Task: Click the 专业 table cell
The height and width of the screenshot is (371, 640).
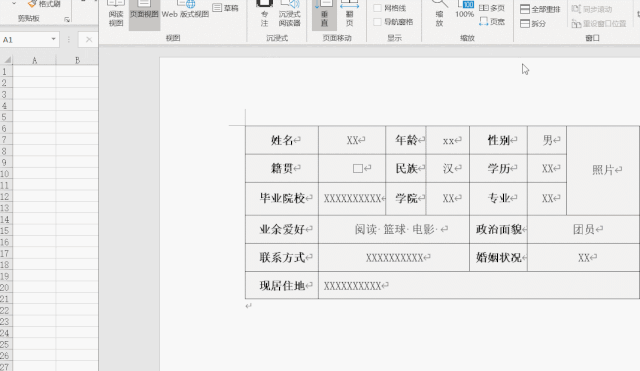Action: (x=498, y=198)
